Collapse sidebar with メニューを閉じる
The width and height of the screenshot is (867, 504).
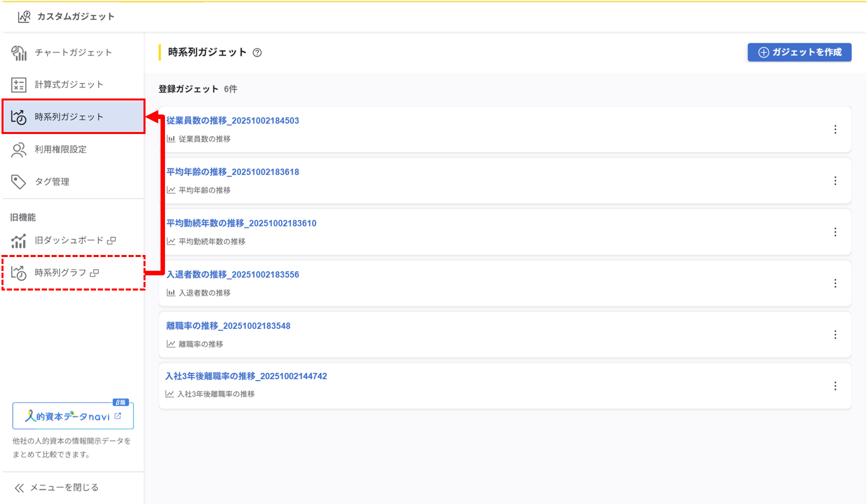(56, 487)
